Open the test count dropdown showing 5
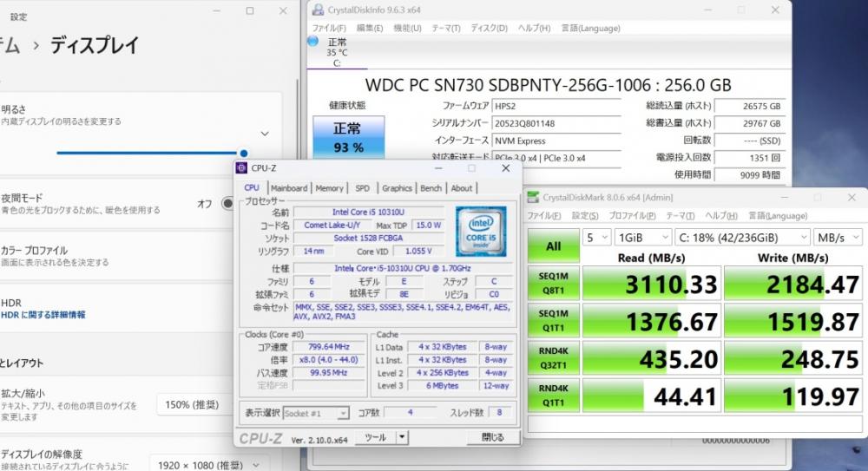868x471 pixels. pos(597,238)
